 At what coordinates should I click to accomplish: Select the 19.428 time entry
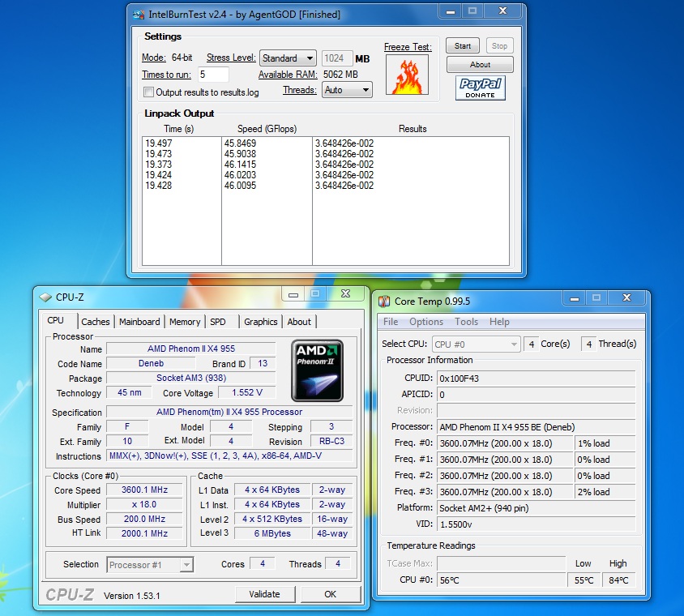pyautogui.click(x=159, y=186)
